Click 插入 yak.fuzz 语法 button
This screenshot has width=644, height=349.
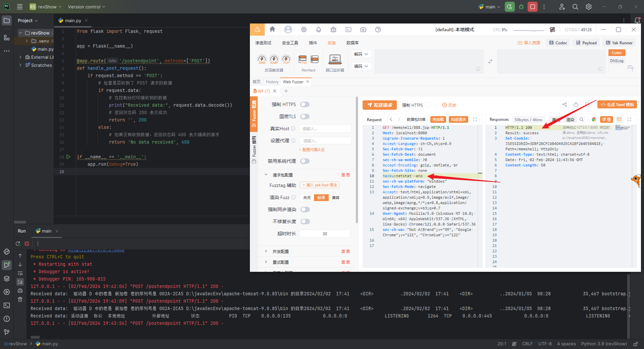(320, 185)
